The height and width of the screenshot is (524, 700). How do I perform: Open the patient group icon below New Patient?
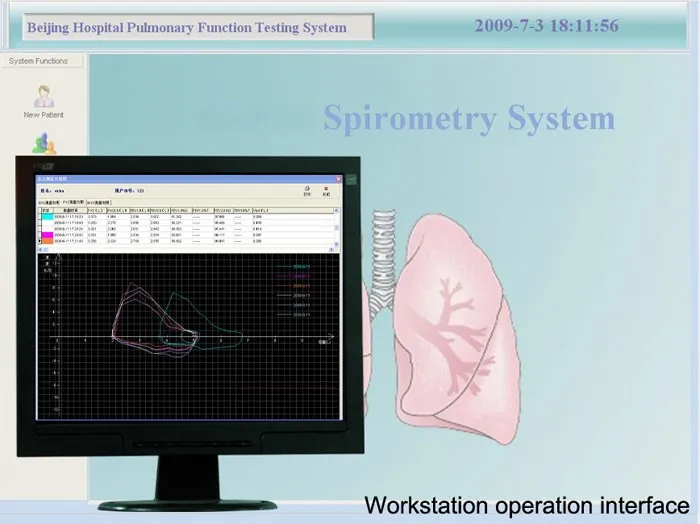pos(44,145)
